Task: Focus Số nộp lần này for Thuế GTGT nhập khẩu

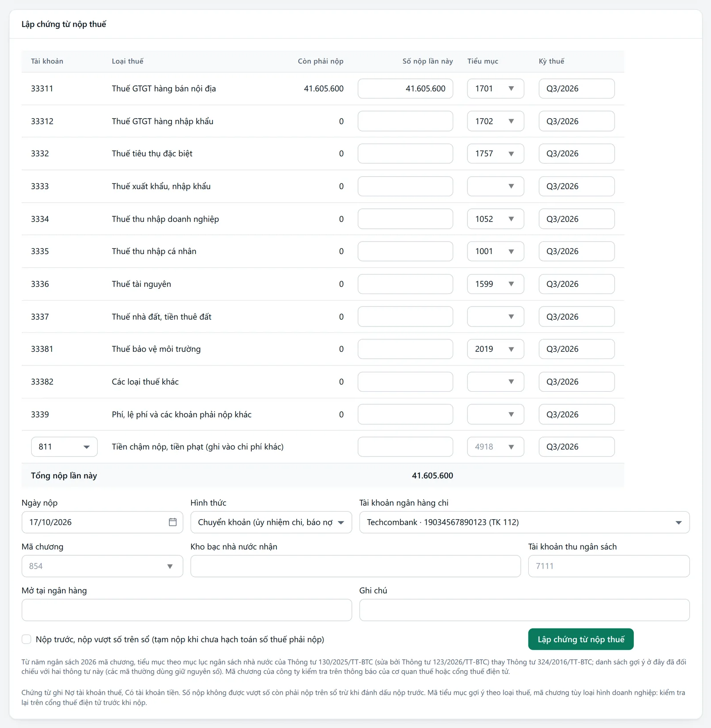Action: click(x=405, y=121)
